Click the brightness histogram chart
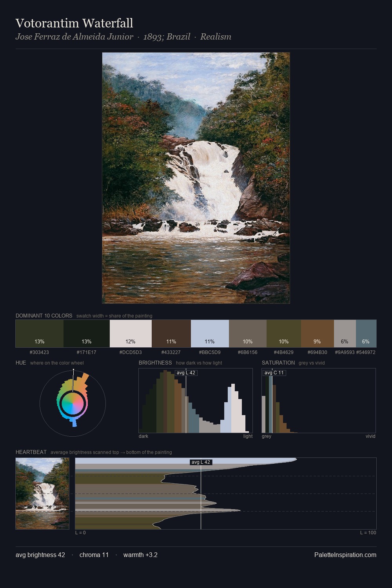The height and width of the screenshot is (588, 392). click(x=196, y=401)
